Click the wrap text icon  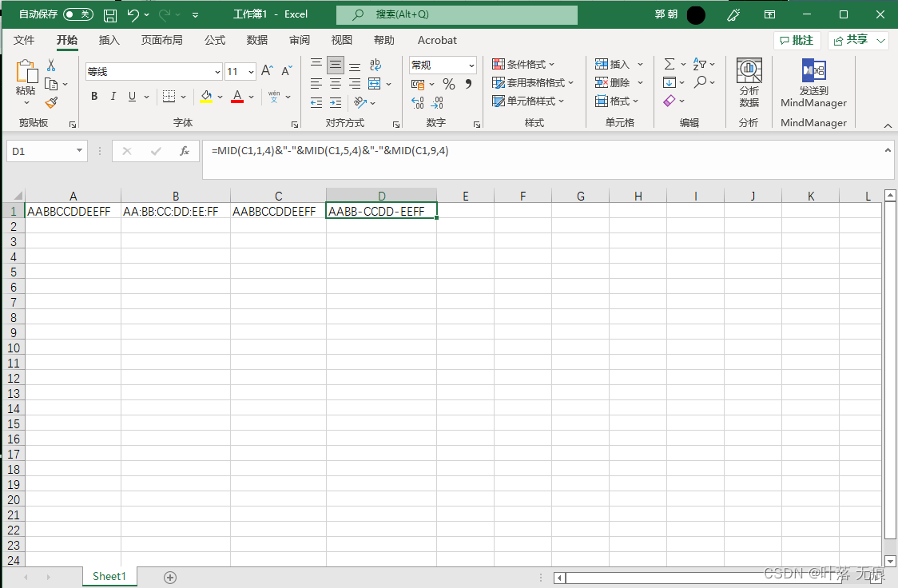point(375,64)
